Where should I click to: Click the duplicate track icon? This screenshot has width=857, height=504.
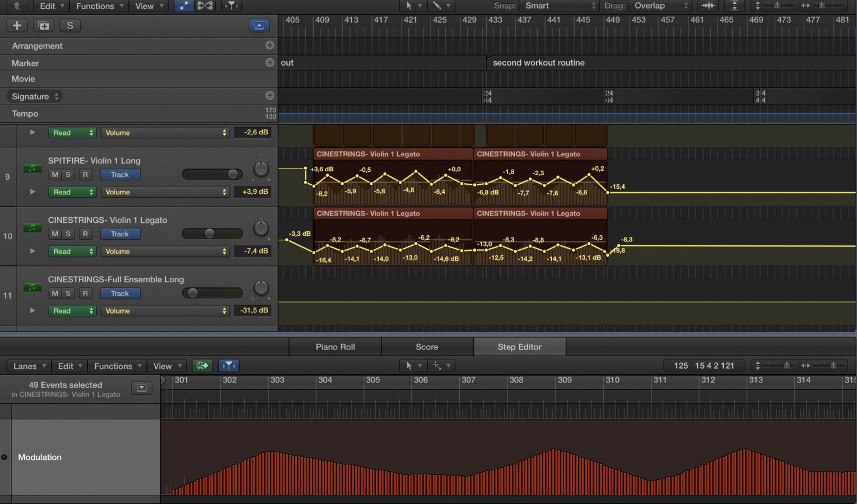(44, 26)
